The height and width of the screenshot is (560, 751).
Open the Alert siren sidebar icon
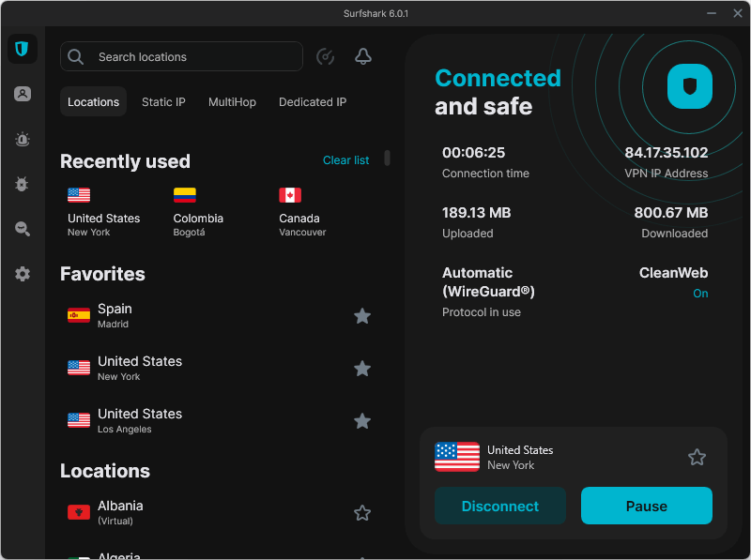pyautogui.click(x=22, y=139)
